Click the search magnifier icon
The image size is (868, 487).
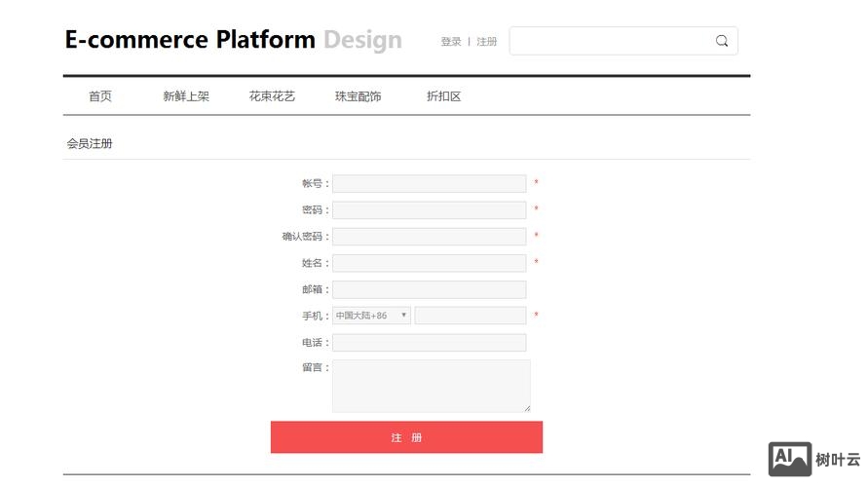722,41
